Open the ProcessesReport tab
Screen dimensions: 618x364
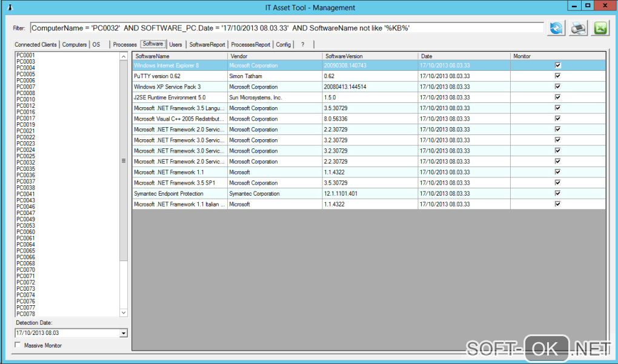coord(251,44)
